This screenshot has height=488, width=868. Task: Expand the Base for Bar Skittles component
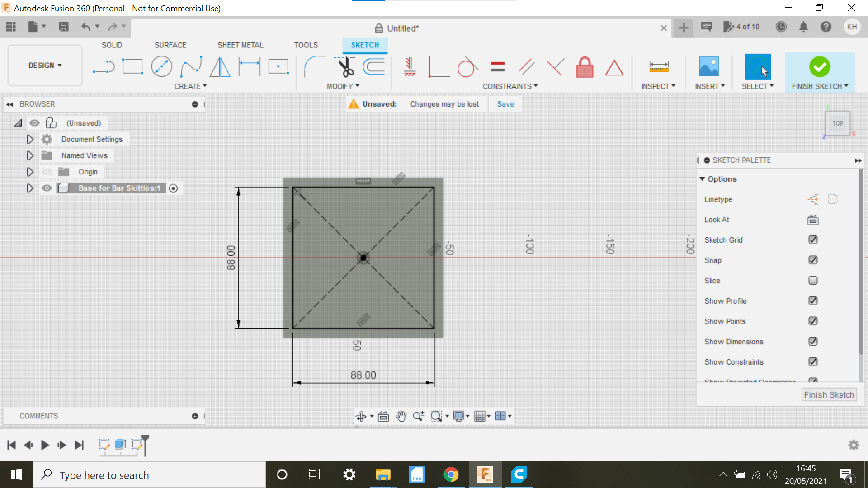click(31, 188)
